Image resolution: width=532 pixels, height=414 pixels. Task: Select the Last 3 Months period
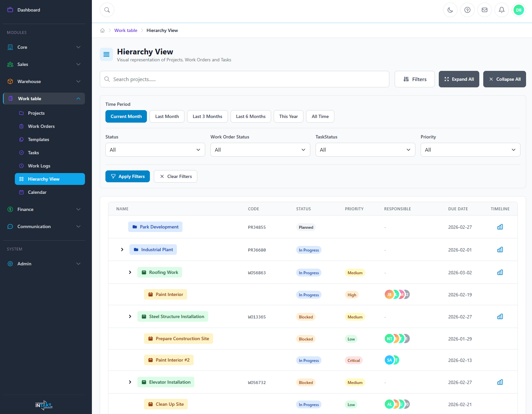207,116
